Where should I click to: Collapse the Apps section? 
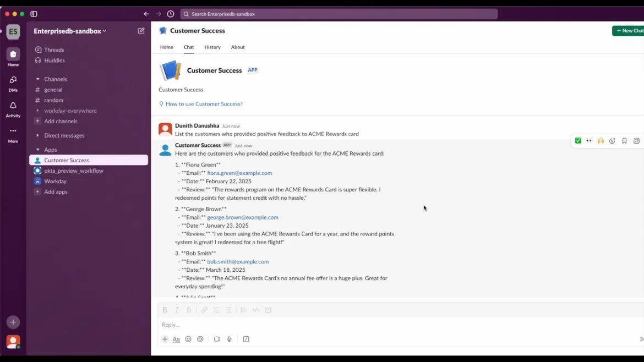(x=37, y=150)
